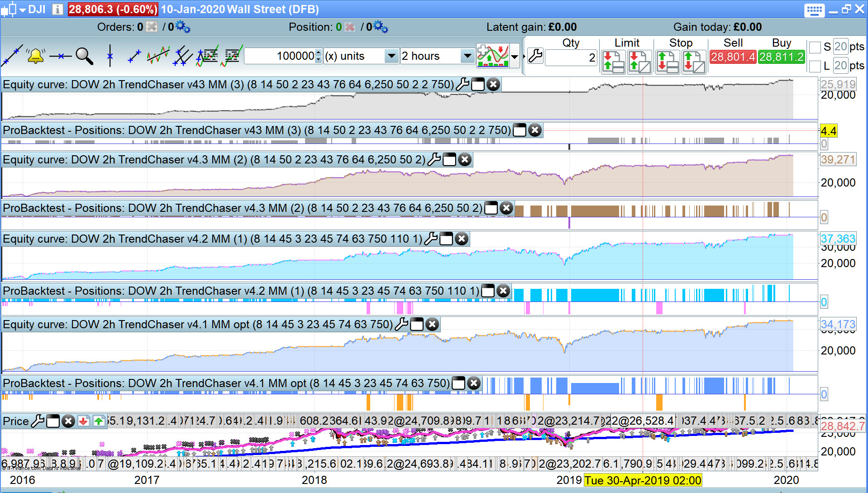
Task: Close the TrendChaser v4.3 Positions panel
Action: pos(506,208)
